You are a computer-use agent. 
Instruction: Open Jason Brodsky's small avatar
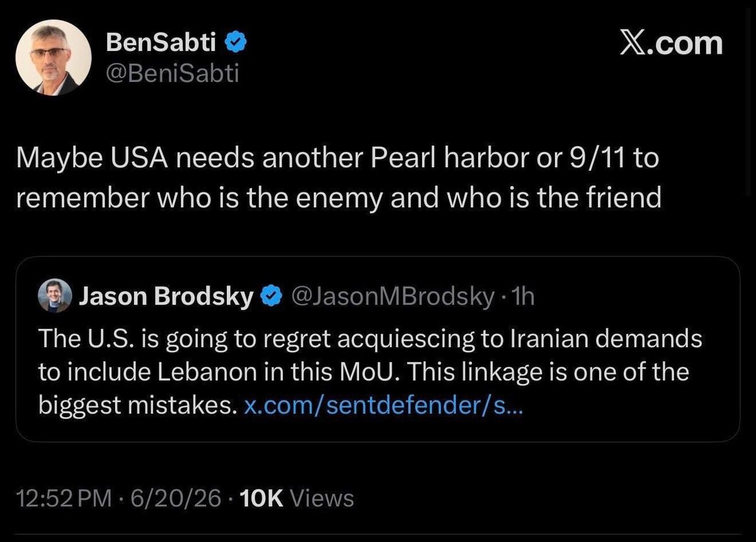(55, 296)
